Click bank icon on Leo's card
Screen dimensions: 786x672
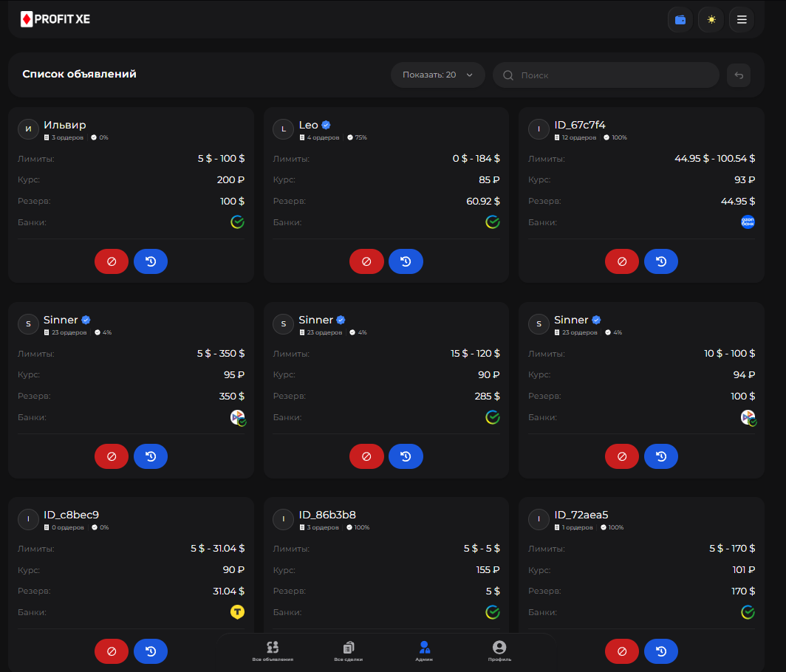pos(492,222)
